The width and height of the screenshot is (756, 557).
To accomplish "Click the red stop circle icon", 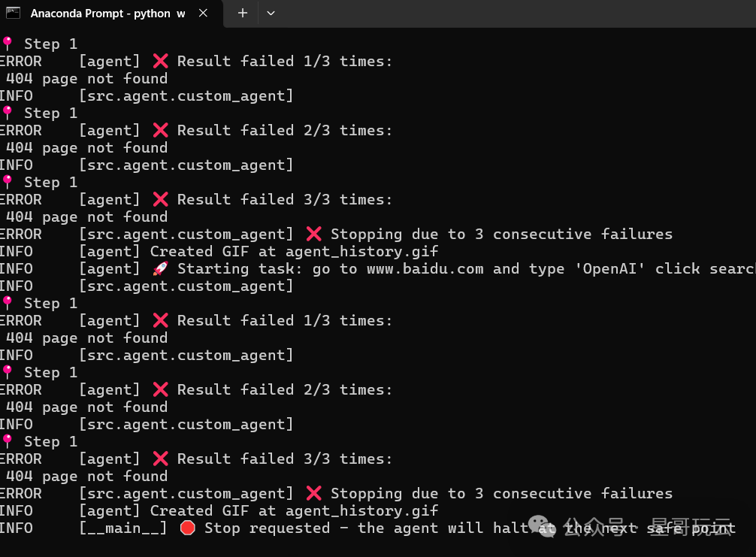I will point(188,528).
